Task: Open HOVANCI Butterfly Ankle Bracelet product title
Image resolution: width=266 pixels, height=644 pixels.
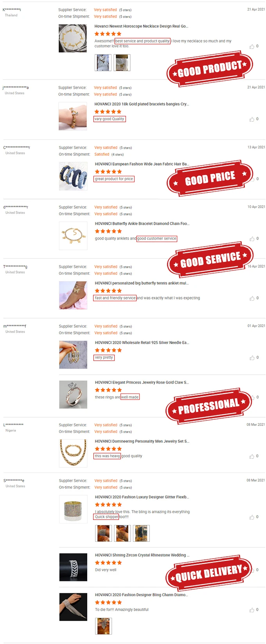Action: [x=142, y=224]
